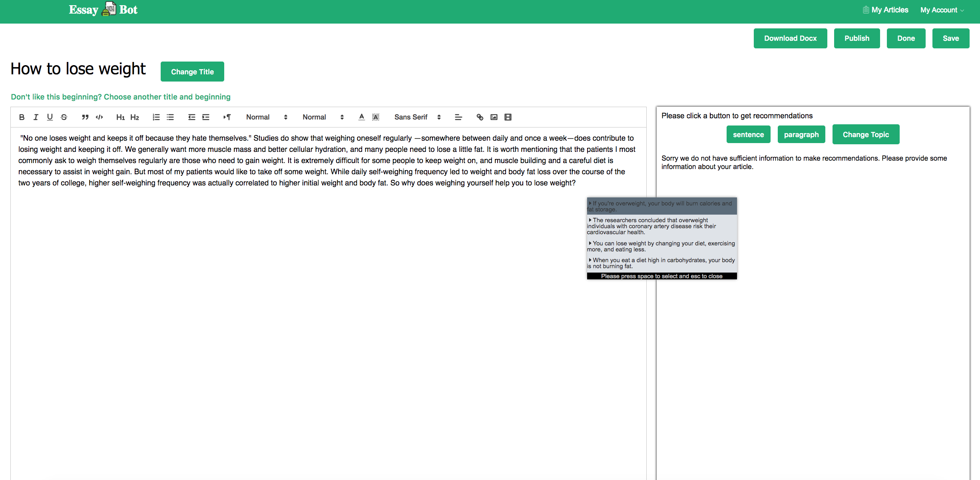Viewport: 980px width, 480px height.
Task: Open the My Account menu
Action: 942,10
